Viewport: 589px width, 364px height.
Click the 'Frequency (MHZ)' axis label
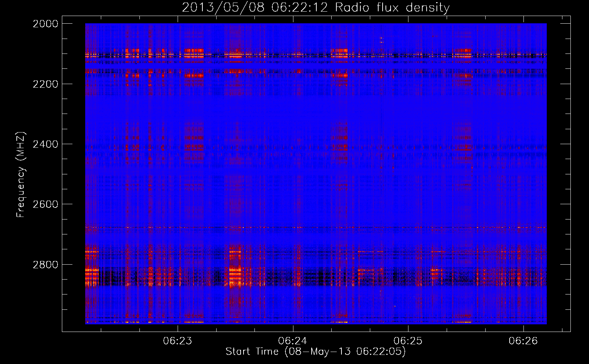(21, 175)
